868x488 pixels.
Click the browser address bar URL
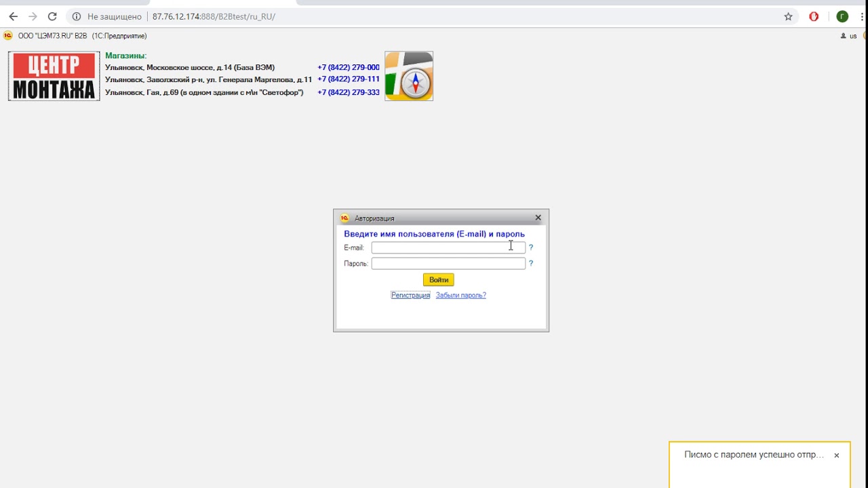pos(214,16)
